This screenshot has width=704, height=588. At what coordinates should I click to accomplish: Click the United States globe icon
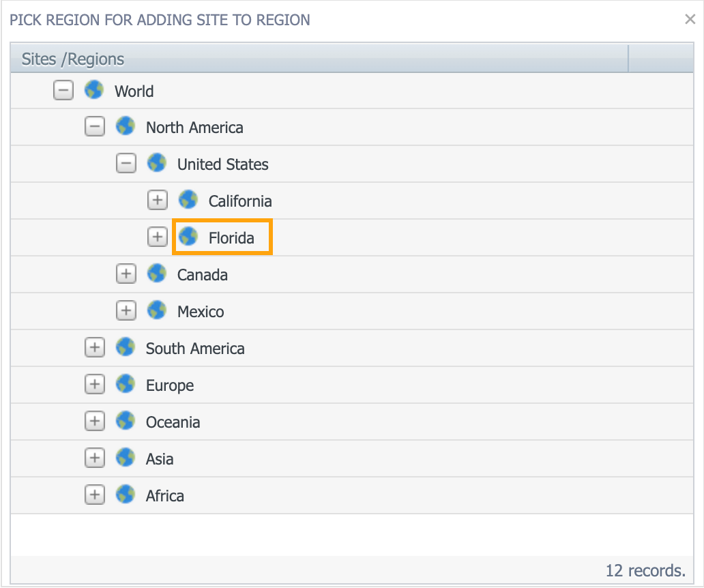pos(157,164)
